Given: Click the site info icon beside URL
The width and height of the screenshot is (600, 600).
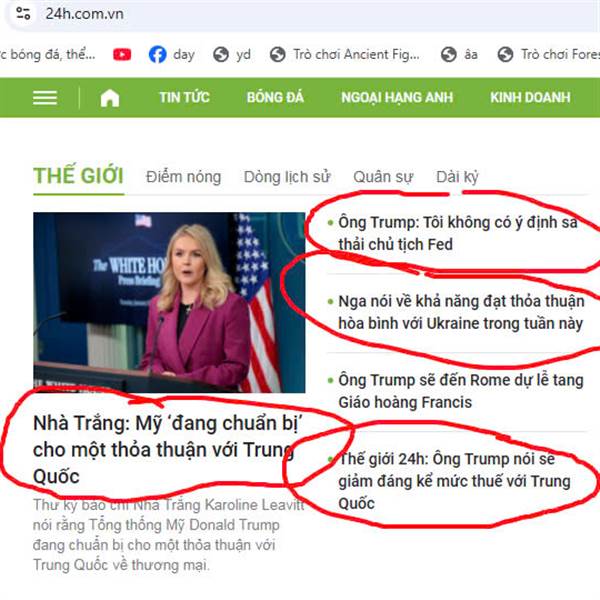Looking at the screenshot, I should tap(23, 14).
